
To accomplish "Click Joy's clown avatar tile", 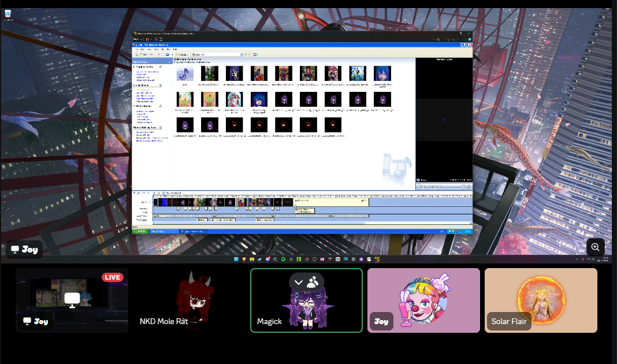I will point(423,300).
